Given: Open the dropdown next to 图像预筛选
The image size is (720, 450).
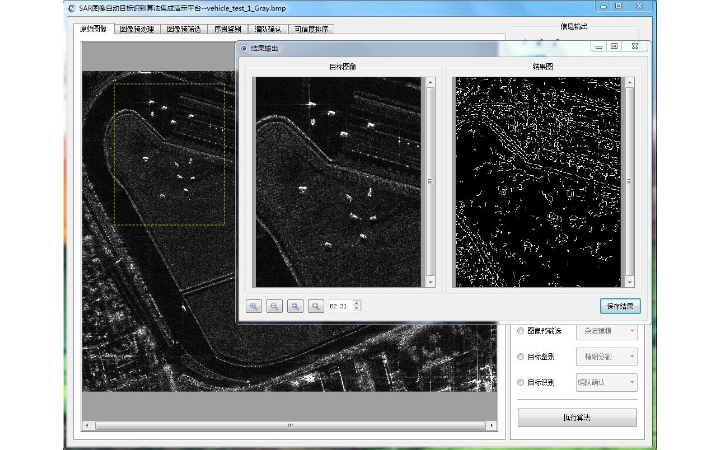Looking at the screenshot, I should click(x=607, y=331).
